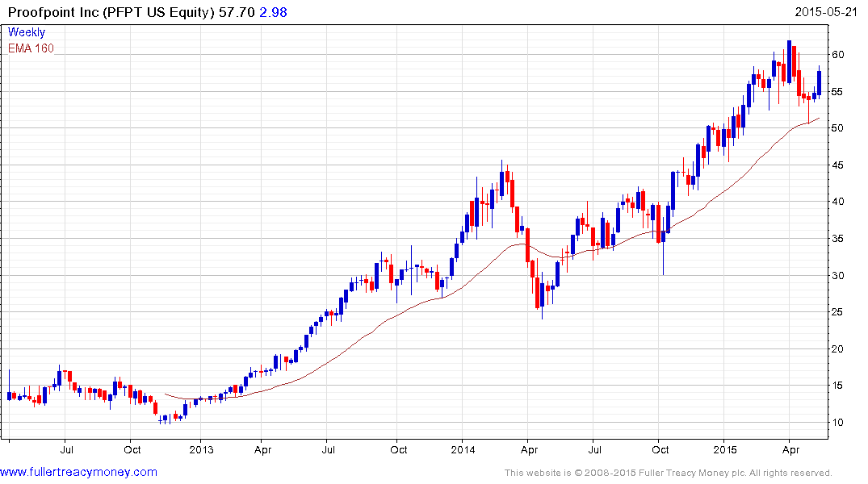Screen dimensions: 868x484
Task: Click the Weekly interval label
Action: click(x=27, y=32)
